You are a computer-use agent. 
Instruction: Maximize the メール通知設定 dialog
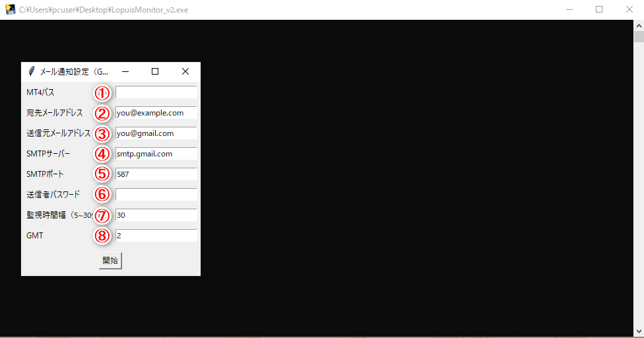155,72
